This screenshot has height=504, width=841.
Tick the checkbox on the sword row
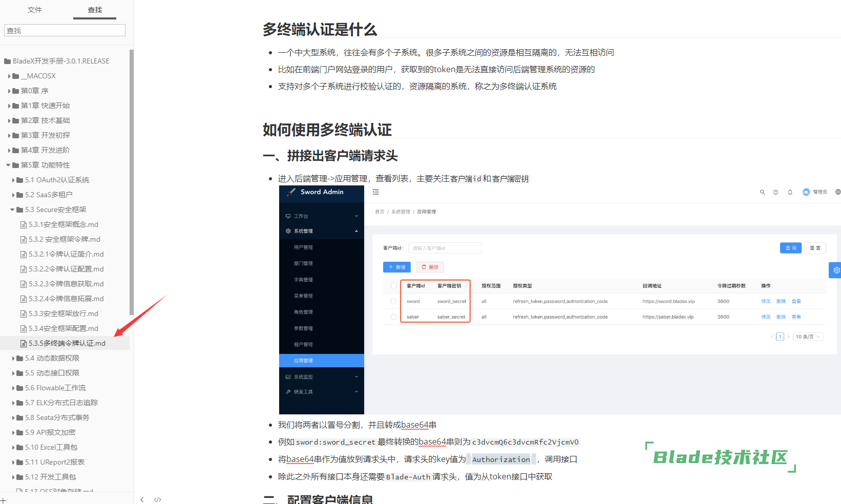tap(393, 301)
